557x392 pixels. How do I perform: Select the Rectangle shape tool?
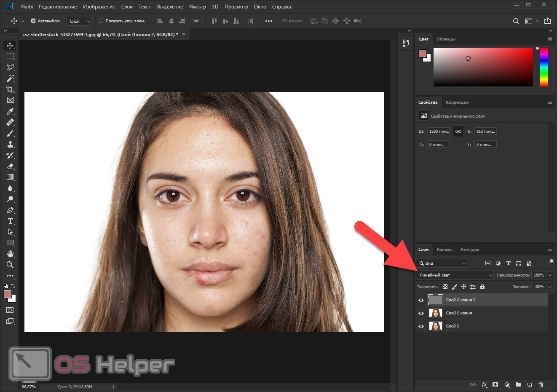(x=10, y=243)
